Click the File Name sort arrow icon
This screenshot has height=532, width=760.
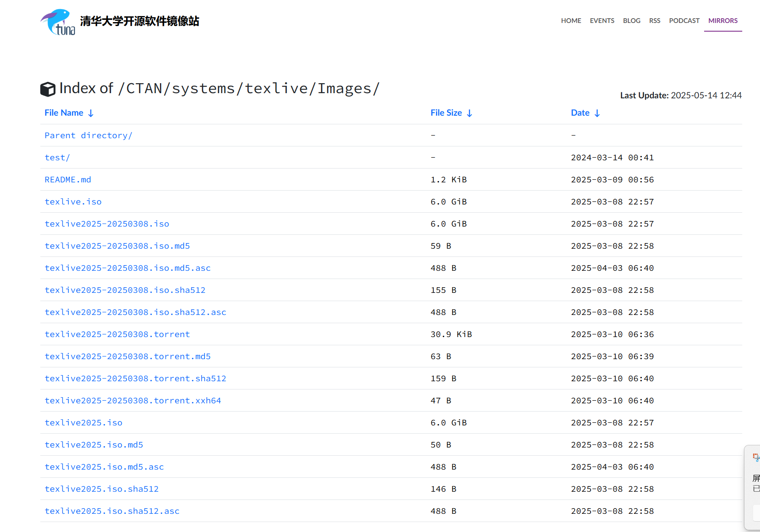pos(91,114)
